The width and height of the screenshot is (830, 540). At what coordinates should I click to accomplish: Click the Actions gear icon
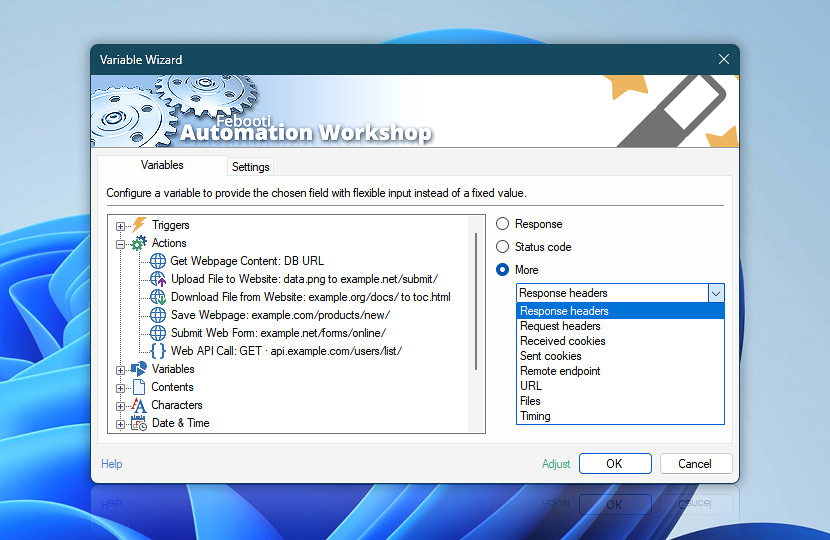pyautogui.click(x=139, y=243)
